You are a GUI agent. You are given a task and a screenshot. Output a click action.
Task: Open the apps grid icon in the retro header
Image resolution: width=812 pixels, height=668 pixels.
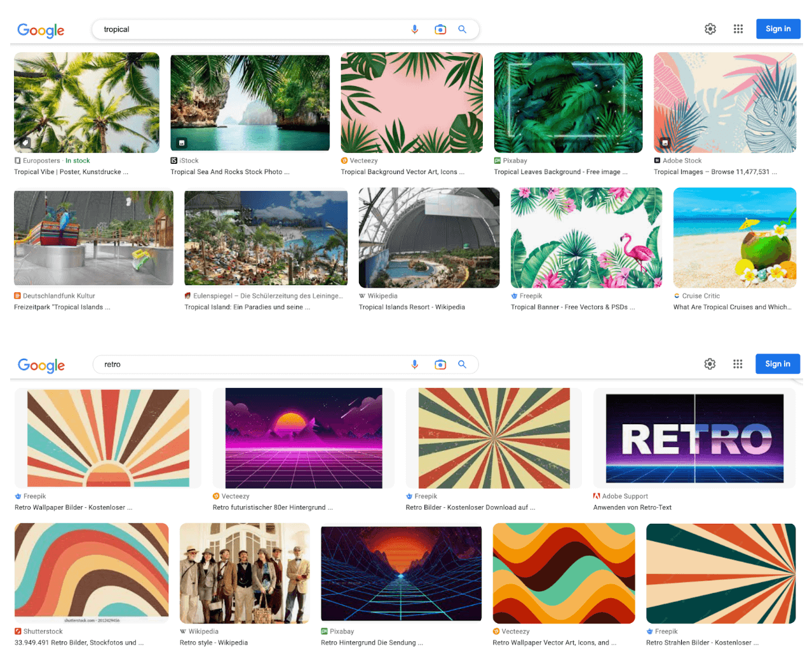pyautogui.click(x=737, y=364)
